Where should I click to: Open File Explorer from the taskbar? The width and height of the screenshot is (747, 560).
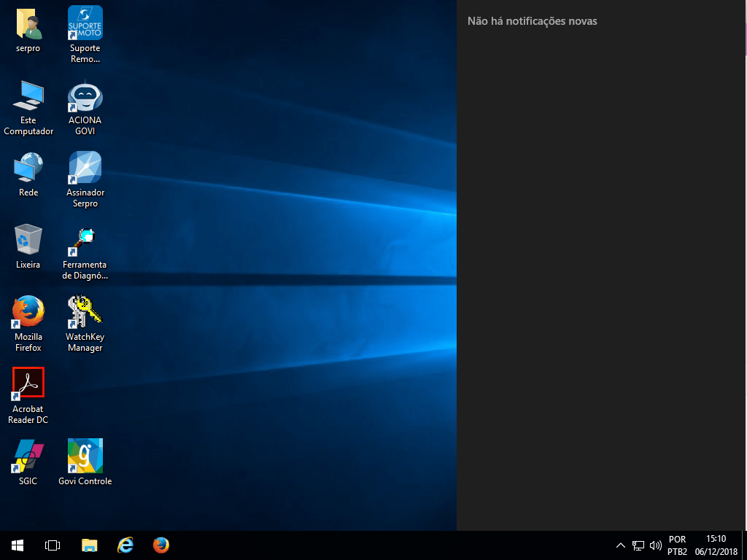(x=89, y=545)
